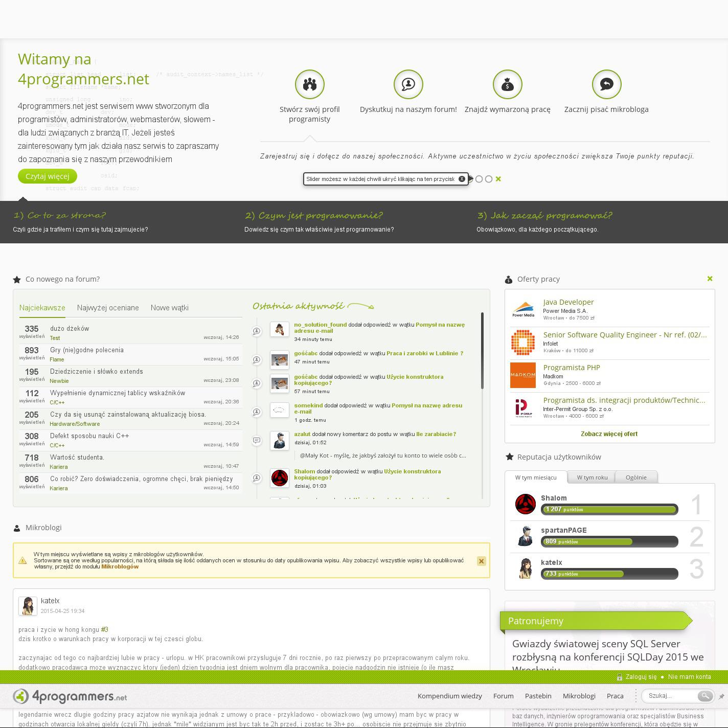Click the money bag job icon
728x728 pixels.
coord(508,84)
